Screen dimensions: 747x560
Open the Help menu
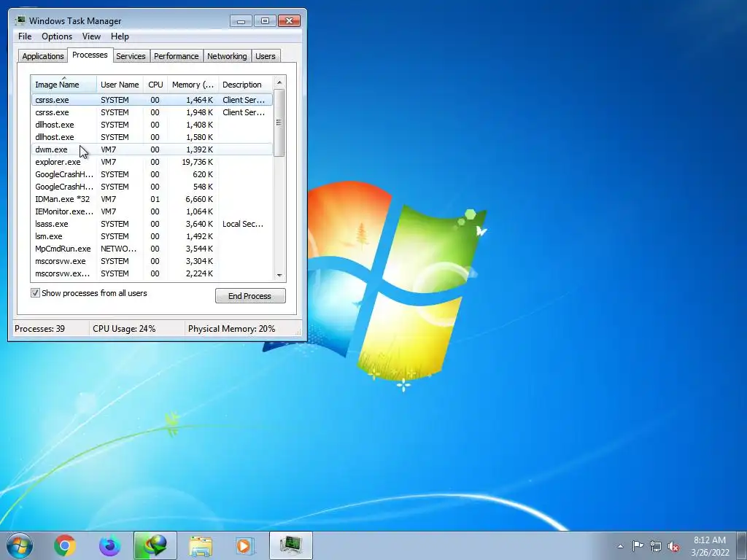[x=120, y=36]
